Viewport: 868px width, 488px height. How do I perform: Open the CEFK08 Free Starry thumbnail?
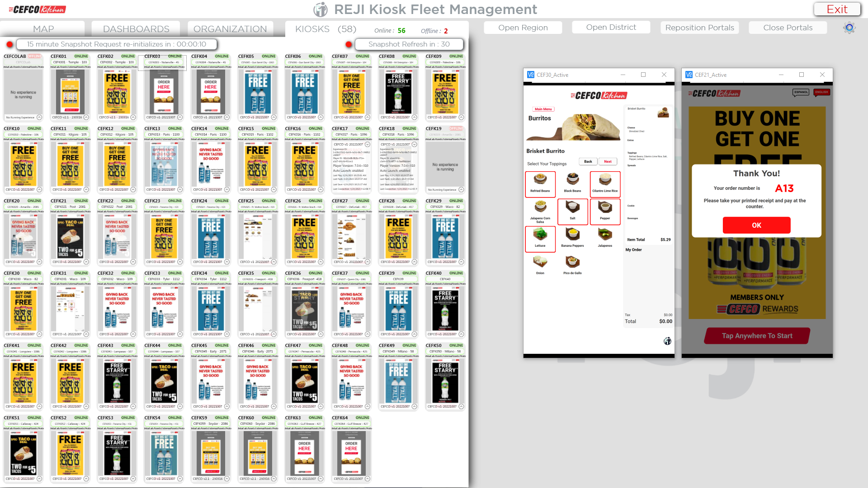[398, 92]
